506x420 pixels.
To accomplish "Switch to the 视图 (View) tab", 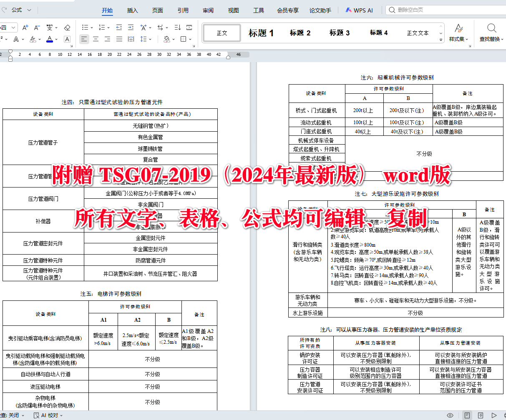I will pos(234,10).
